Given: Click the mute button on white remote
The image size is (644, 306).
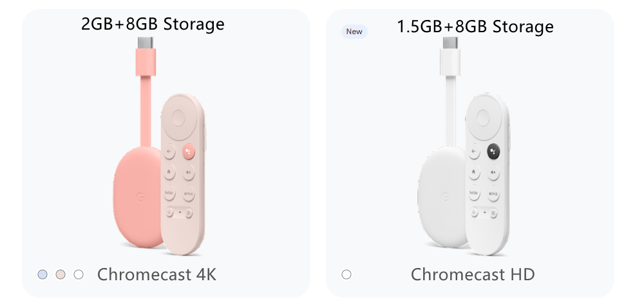Looking at the screenshot, I should coord(493,172).
